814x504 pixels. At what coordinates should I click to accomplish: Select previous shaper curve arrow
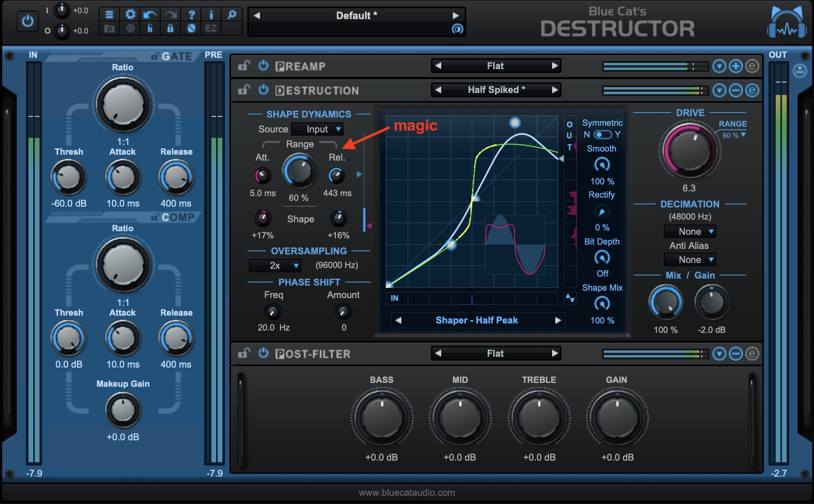(398, 320)
